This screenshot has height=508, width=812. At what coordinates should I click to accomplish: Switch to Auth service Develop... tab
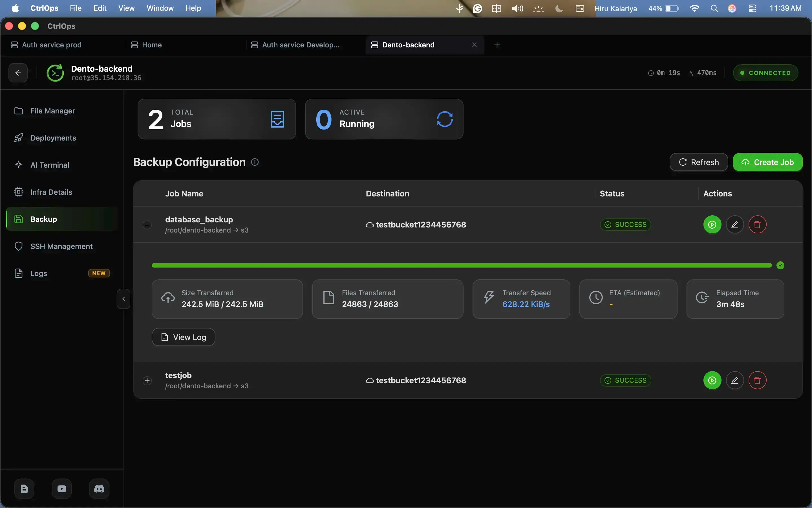305,45
